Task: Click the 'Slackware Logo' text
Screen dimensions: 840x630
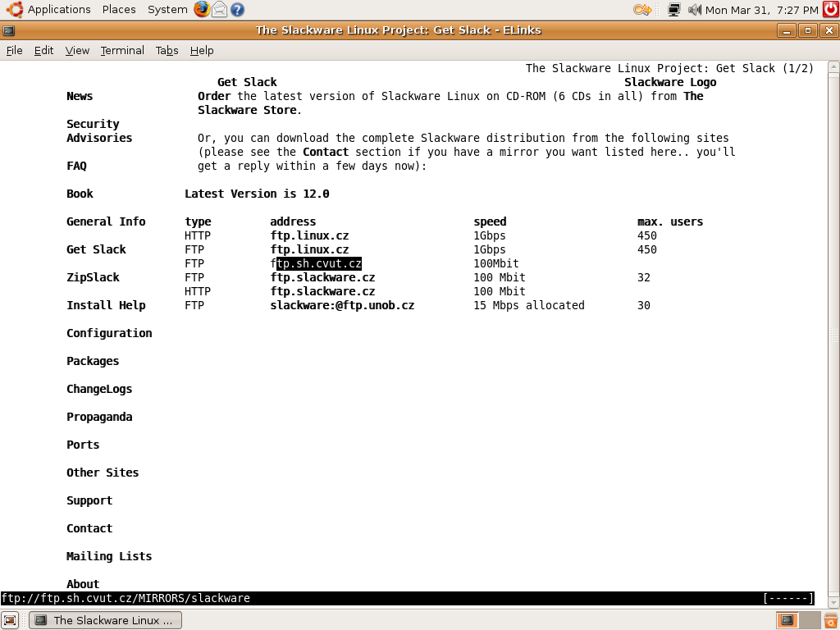Action: 670,83
